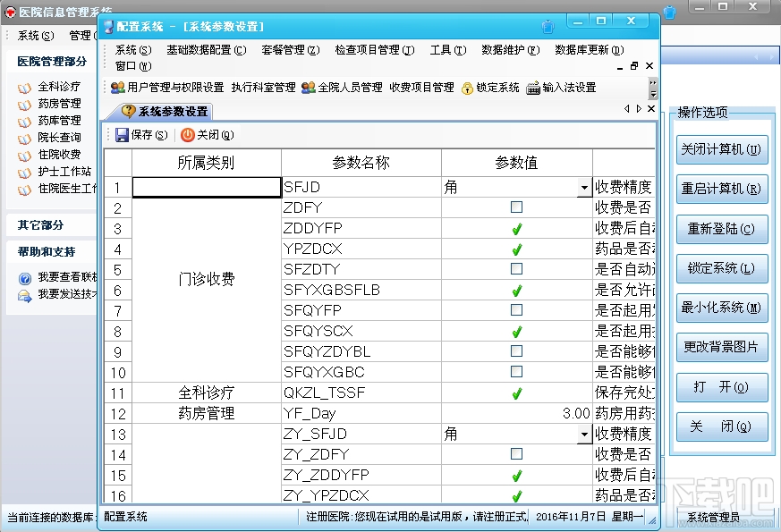Screen dimensions: 781x532
Task: Click the 更改背景图片 button
Action: click(720, 346)
